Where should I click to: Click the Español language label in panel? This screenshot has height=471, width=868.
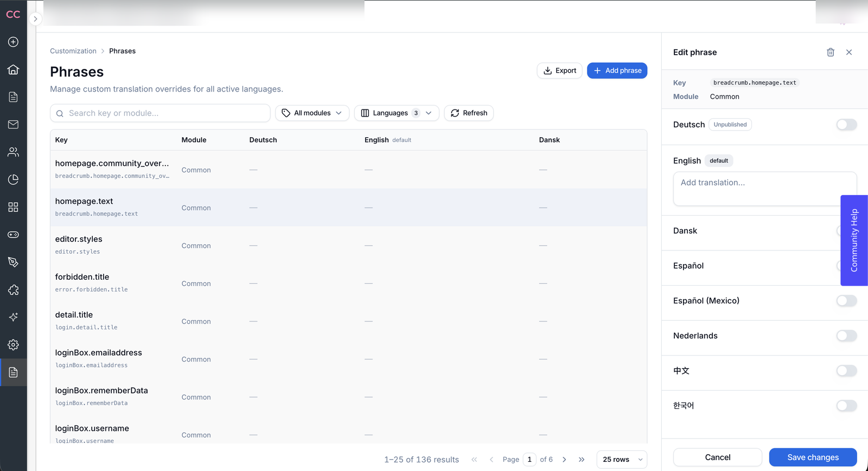pos(688,266)
